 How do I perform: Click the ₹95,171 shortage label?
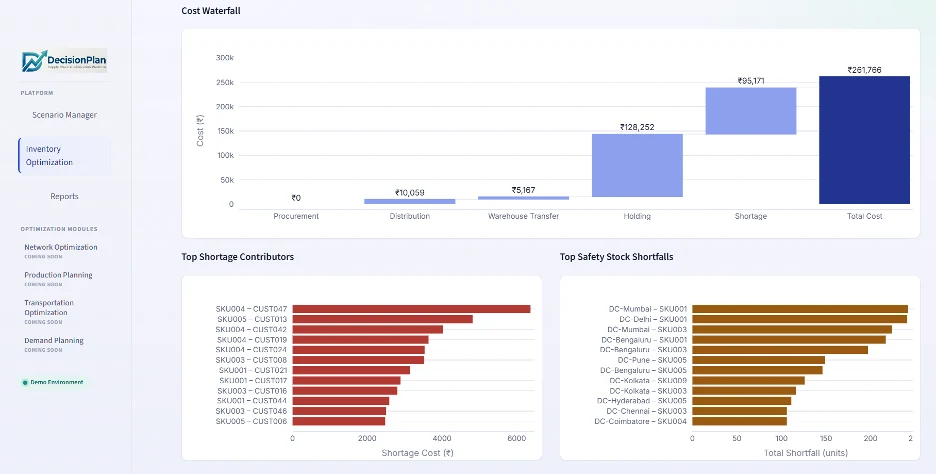tap(751, 81)
